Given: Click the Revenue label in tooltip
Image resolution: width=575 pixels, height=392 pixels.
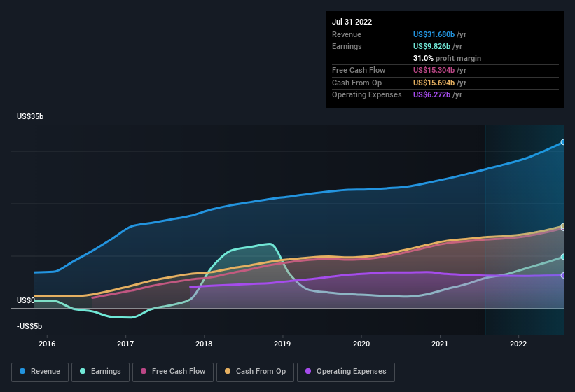Looking at the screenshot, I should [x=347, y=34].
